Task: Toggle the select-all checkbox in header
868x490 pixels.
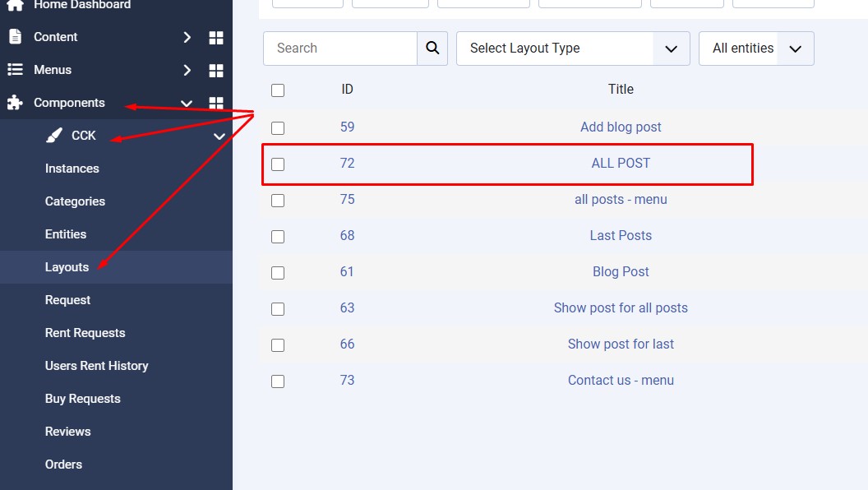Action: click(278, 90)
